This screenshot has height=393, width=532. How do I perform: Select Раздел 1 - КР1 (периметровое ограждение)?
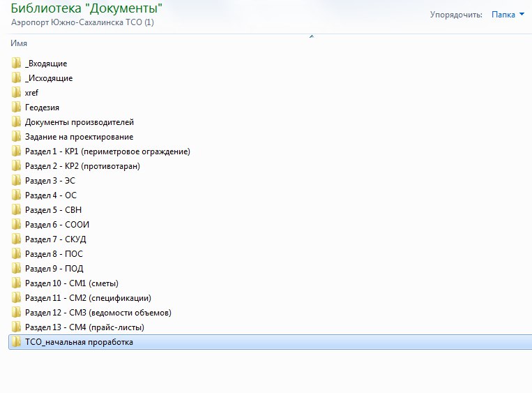click(x=107, y=151)
